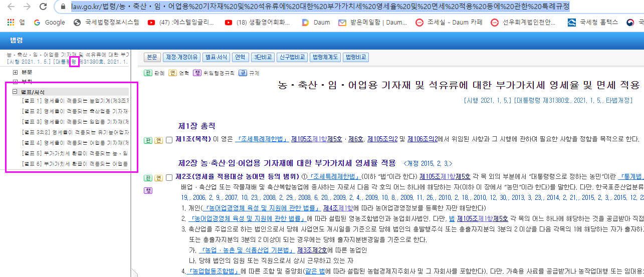Screen dimensions: 644x277
Task: Tick the 제1조(목적) checkbox
Action: (169, 140)
